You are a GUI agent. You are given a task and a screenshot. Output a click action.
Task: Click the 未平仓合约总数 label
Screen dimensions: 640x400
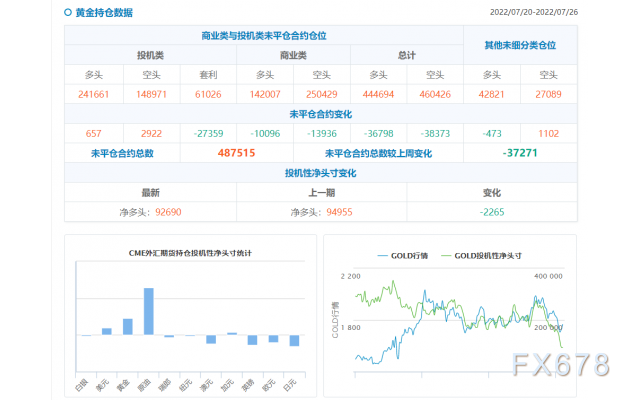[122, 153]
